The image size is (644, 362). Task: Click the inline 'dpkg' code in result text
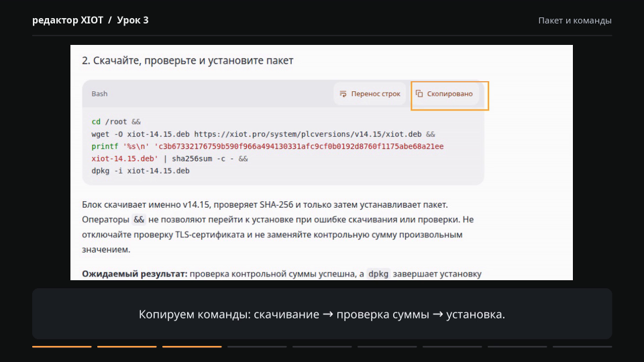pyautogui.click(x=378, y=274)
